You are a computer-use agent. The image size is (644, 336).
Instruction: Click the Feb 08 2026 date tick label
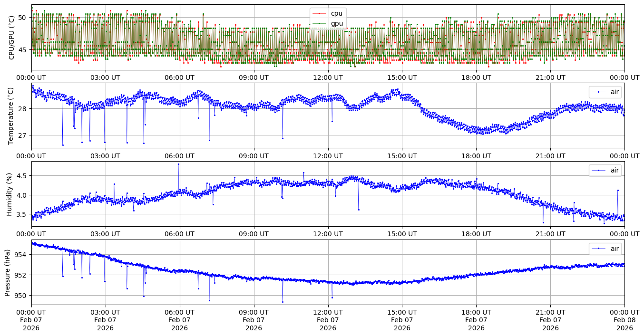click(x=624, y=320)
